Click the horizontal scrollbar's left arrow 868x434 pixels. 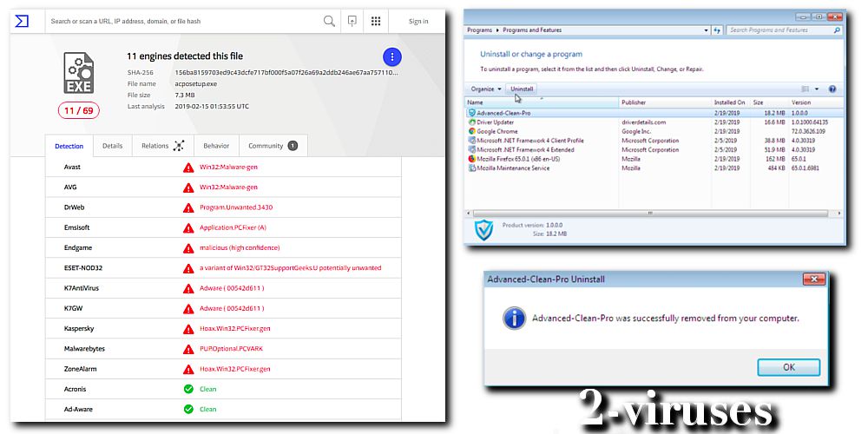click(469, 214)
